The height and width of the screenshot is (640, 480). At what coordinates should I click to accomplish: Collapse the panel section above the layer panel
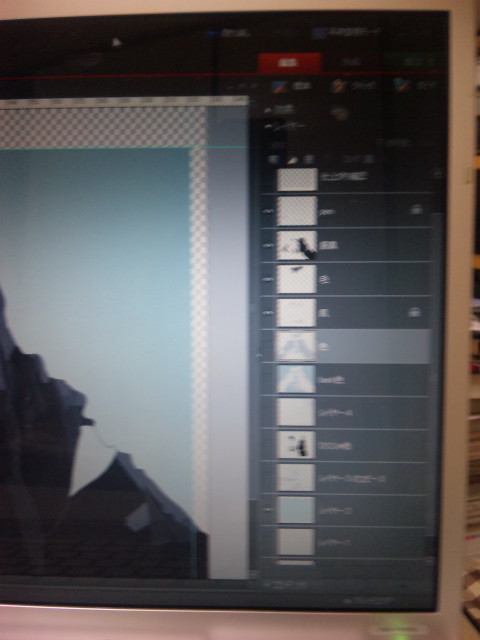(268, 110)
